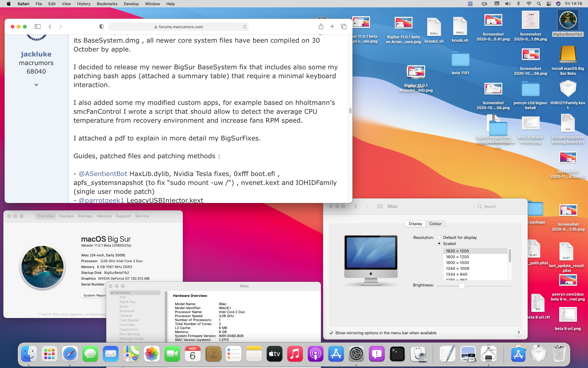The width and height of the screenshot is (588, 368).
Task: Open Terminal from the Dock
Action: click(x=397, y=354)
